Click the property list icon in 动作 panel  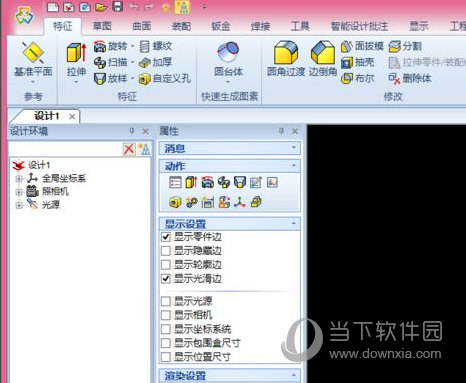[x=175, y=182]
